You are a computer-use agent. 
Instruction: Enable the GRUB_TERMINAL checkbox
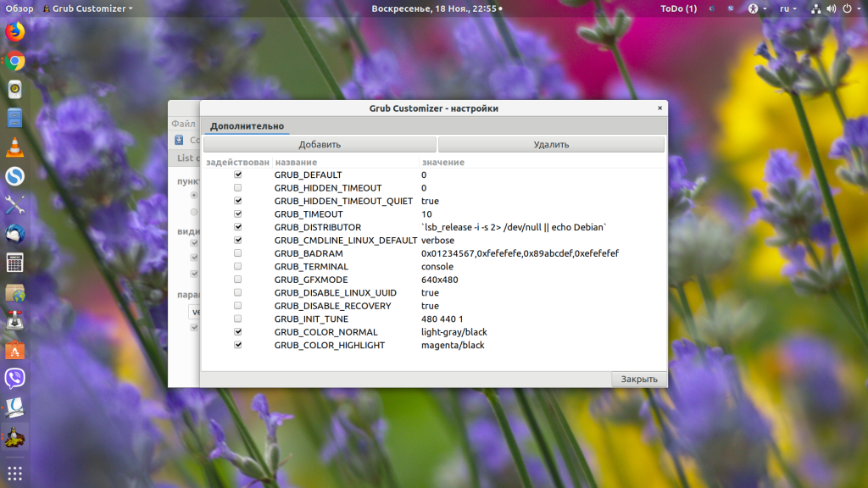point(238,267)
